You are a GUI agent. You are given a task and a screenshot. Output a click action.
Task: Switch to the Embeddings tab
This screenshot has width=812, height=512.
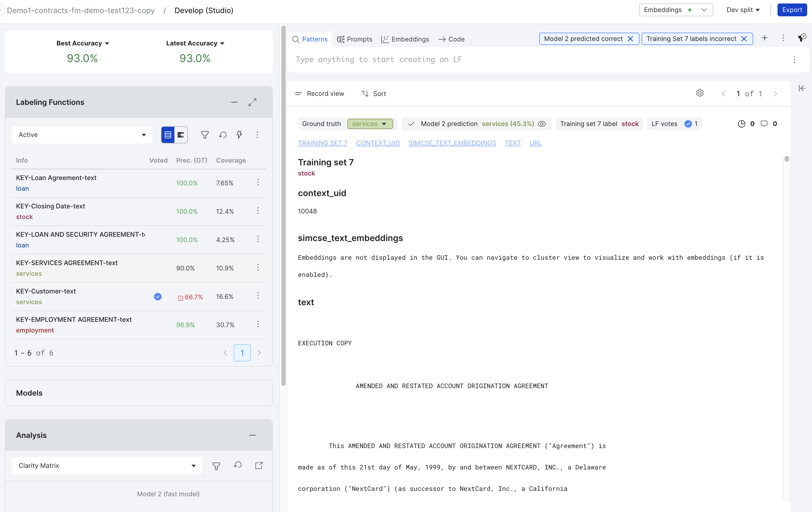405,40
